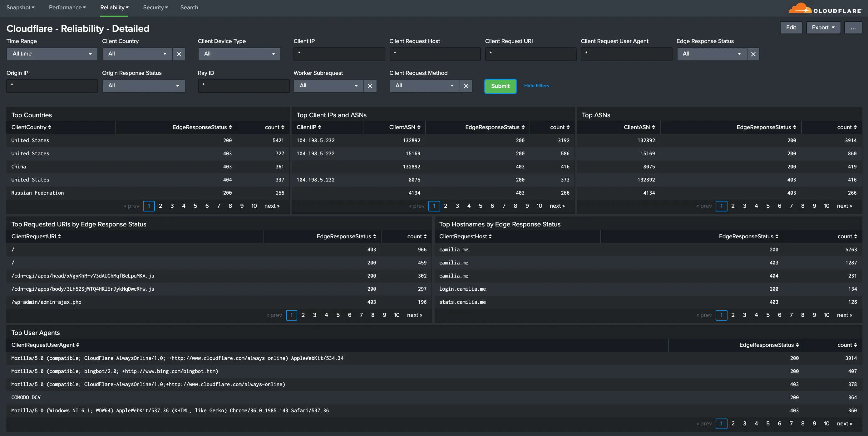Clear the Worker Subrequest filter X

click(370, 86)
